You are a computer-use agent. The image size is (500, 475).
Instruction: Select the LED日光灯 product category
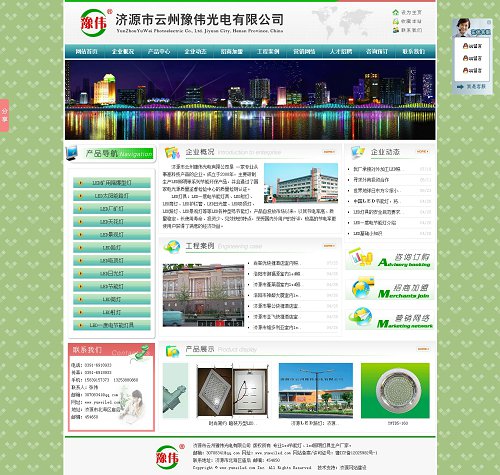[112, 273]
